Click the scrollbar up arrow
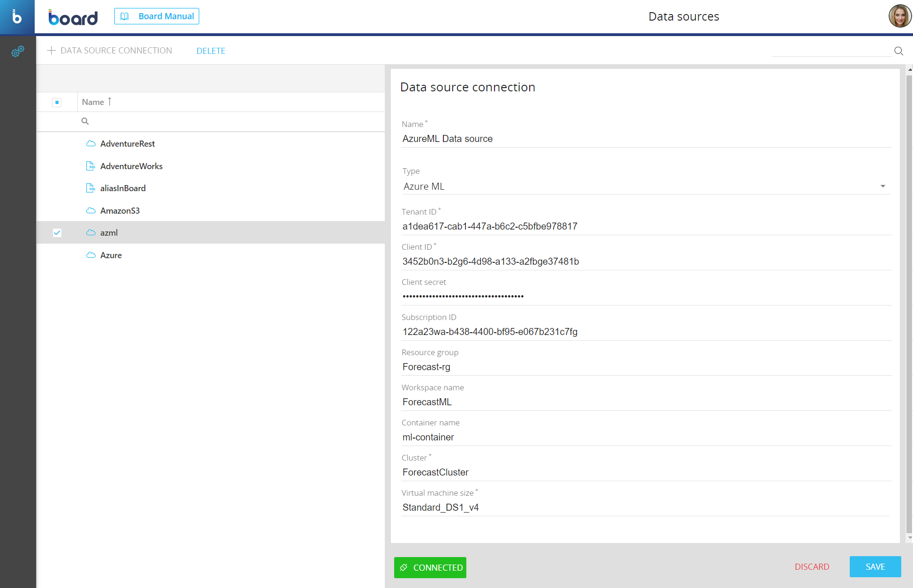 coord(910,69)
